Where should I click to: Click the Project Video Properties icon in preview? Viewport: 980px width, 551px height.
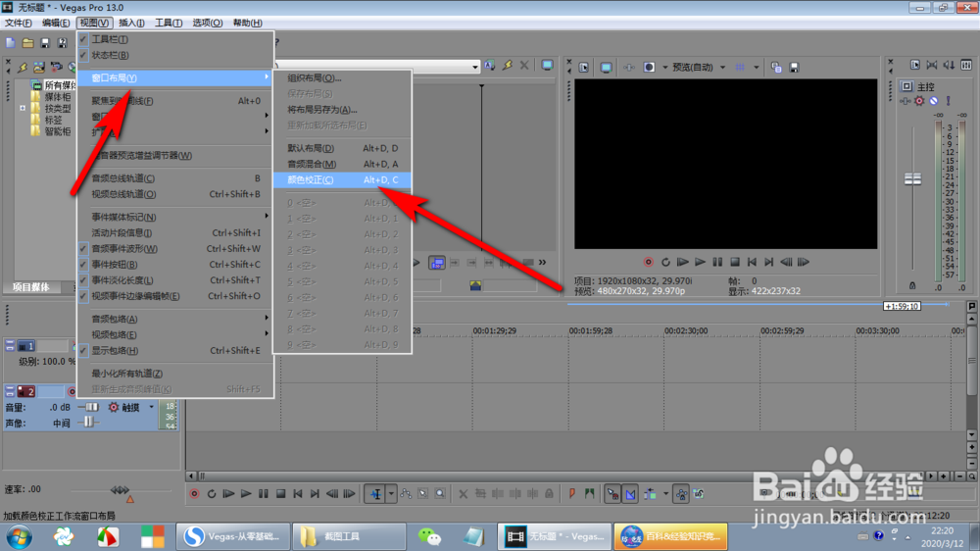[x=583, y=67]
